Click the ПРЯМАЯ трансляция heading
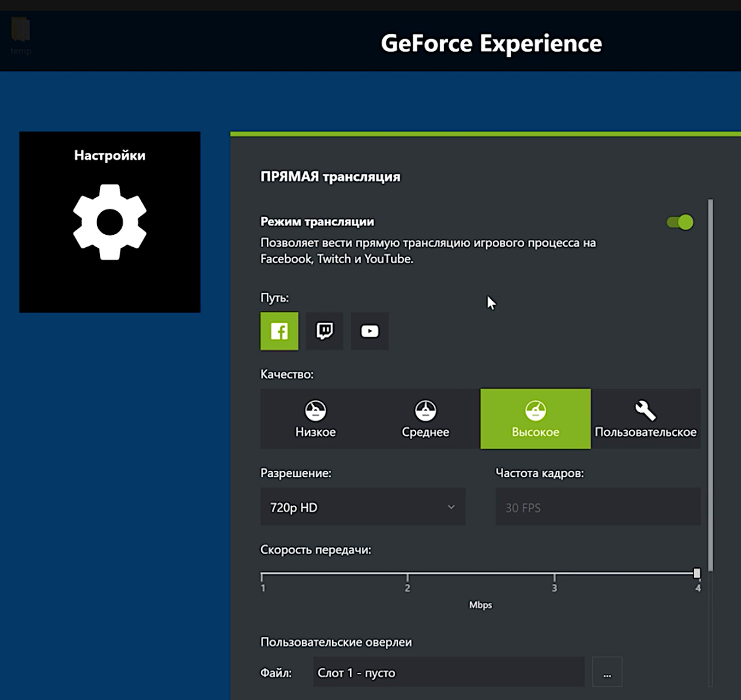741x700 pixels. point(330,177)
